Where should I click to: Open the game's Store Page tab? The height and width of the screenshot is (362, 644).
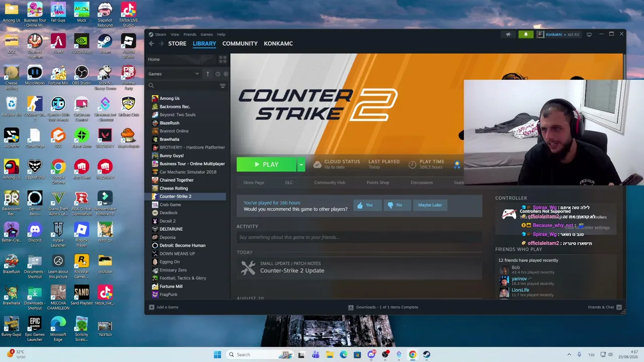tap(254, 183)
